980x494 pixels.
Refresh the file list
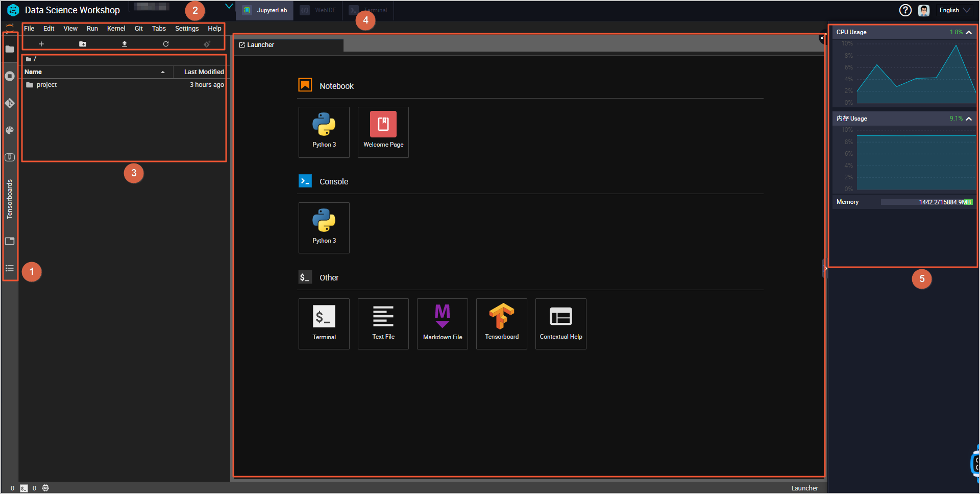166,44
